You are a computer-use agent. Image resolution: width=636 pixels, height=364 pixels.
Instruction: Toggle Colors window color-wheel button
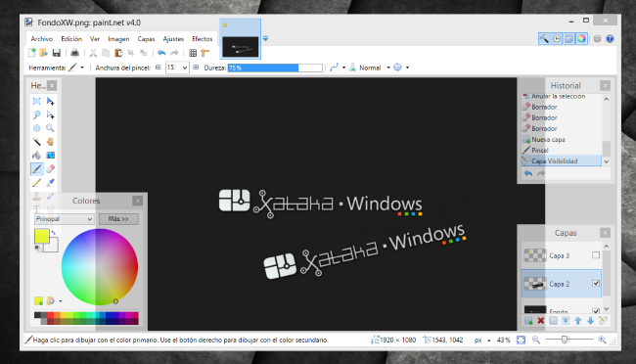pos(581,38)
